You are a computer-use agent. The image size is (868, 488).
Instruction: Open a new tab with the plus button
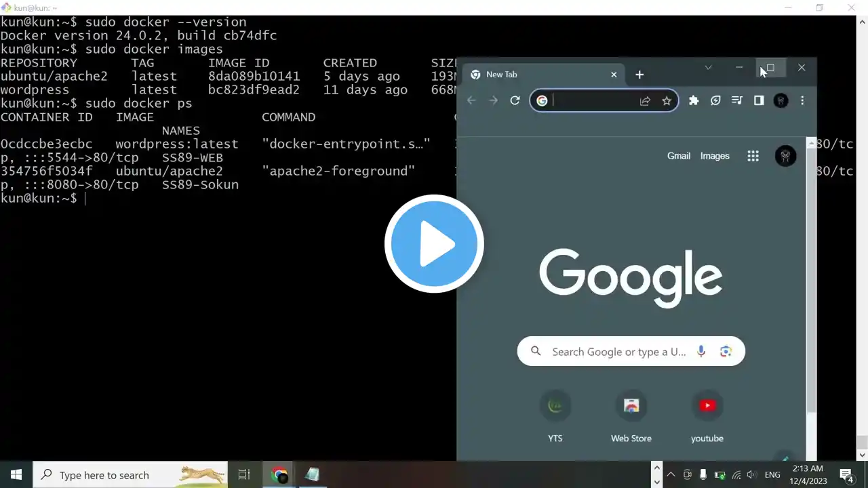pyautogui.click(x=639, y=75)
